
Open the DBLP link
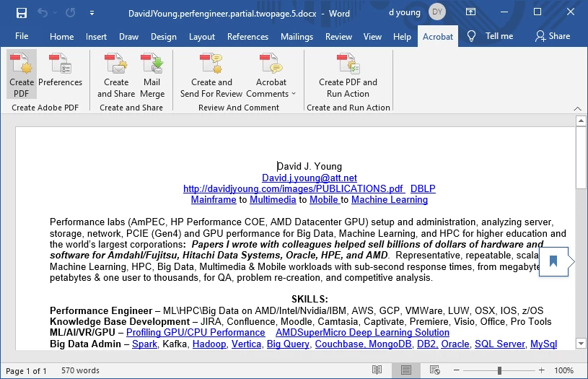pos(423,188)
